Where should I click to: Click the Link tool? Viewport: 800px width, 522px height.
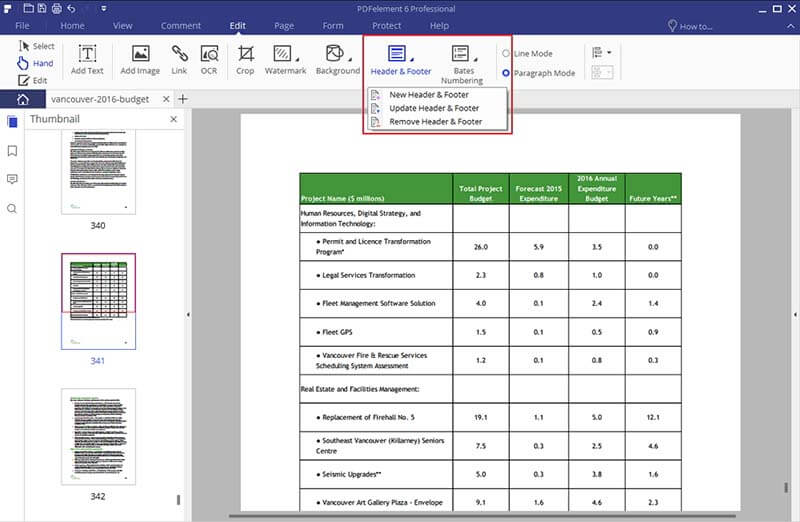tap(179, 60)
